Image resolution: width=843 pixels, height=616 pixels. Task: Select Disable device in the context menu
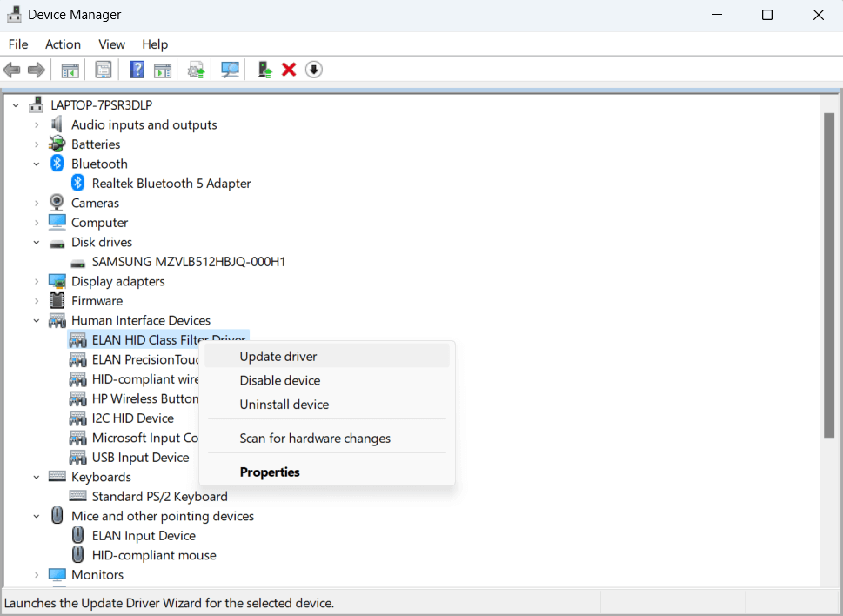coord(280,380)
